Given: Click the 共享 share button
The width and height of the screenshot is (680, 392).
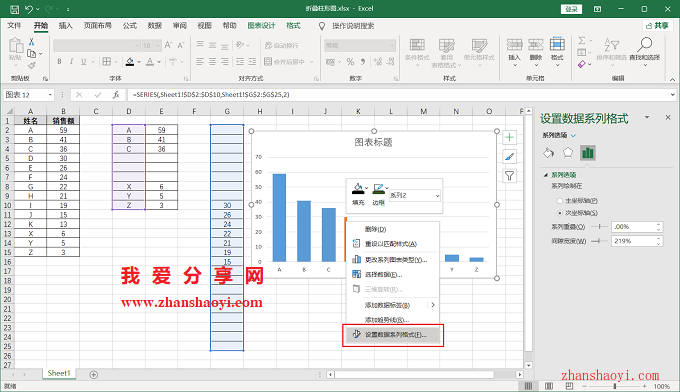Looking at the screenshot, I should click(x=657, y=26).
